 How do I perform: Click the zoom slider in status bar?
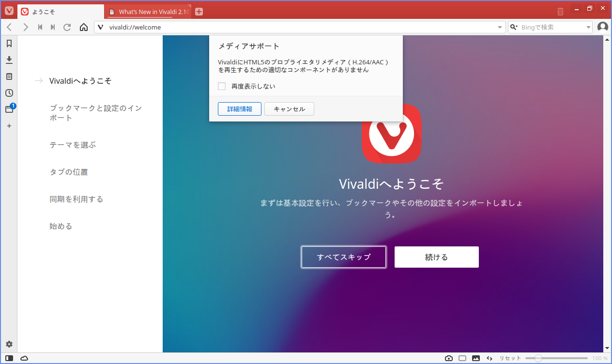556,358
